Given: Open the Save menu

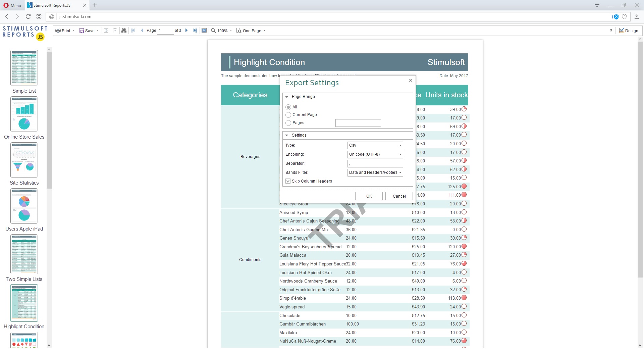Looking at the screenshot, I should (x=89, y=31).
